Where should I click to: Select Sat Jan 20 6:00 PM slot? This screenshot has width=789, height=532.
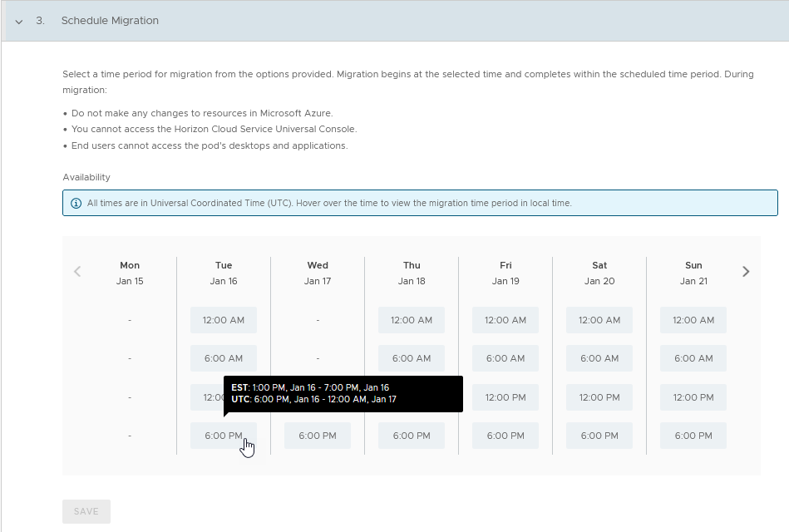(x=599, y=436)
